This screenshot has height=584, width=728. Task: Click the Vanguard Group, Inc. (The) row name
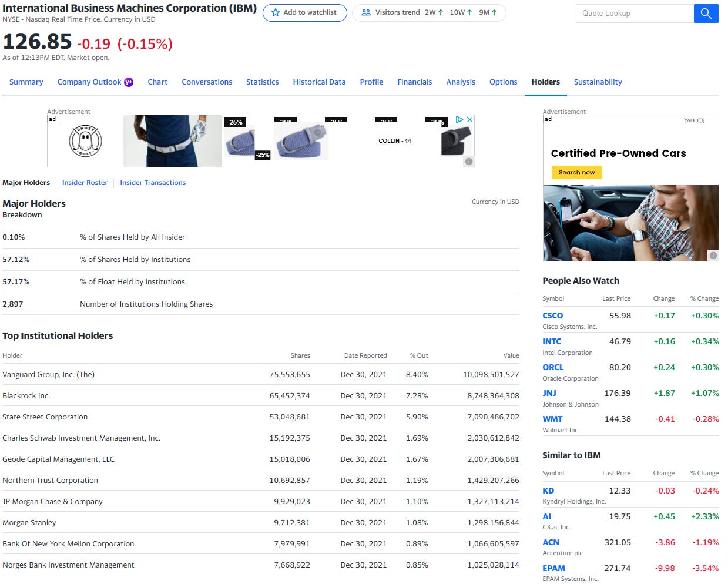[x=48, y=374]
